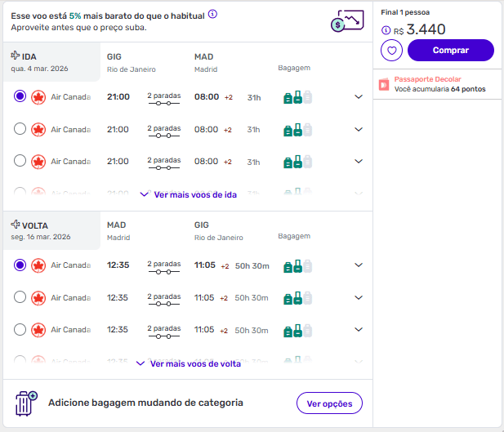Click baggage icons of first return flight
Viewport: 504px width, 432px height.
click(x=297, y=265)
